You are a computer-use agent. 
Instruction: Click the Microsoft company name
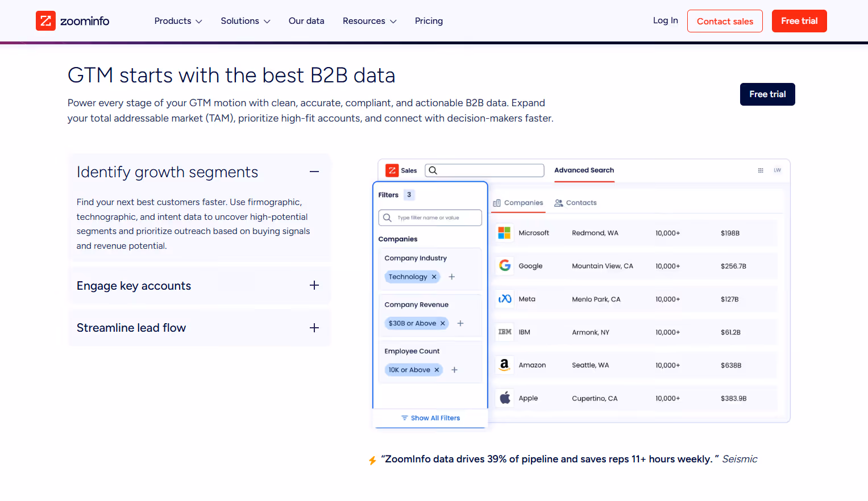pyautogui.click(x=534, y=233)
